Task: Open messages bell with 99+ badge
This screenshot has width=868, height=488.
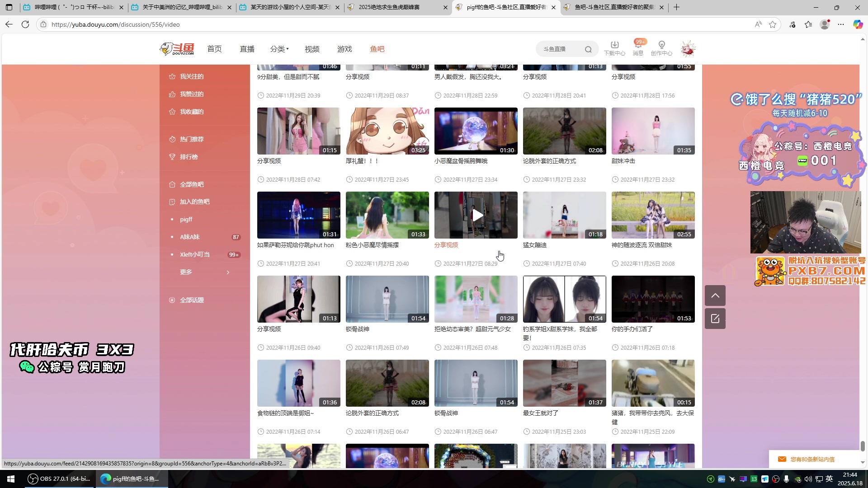Action: 638,48
